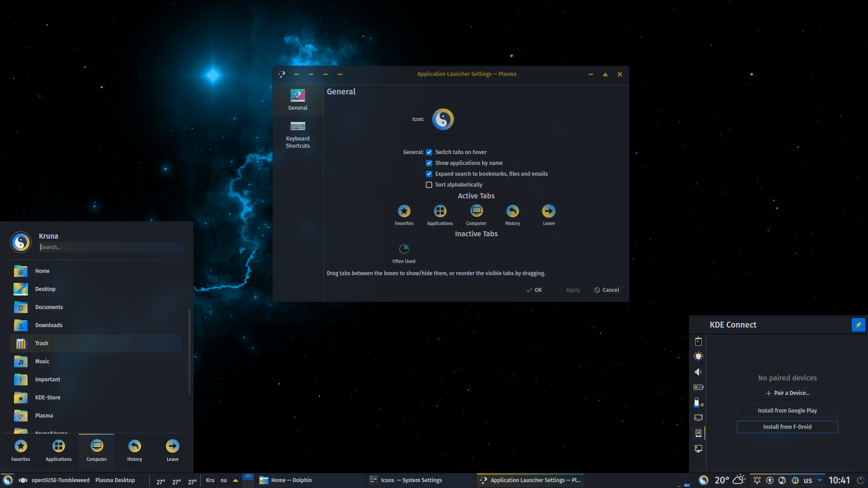Viewport: 868px width, 488px height.
Task: Select the General settings page
Action: 298,100
